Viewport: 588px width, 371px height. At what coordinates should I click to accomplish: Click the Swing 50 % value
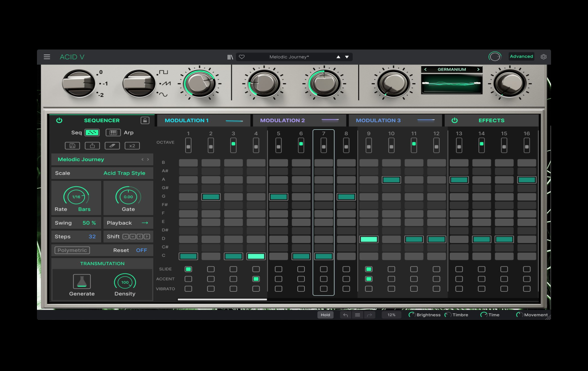[89, 223]
